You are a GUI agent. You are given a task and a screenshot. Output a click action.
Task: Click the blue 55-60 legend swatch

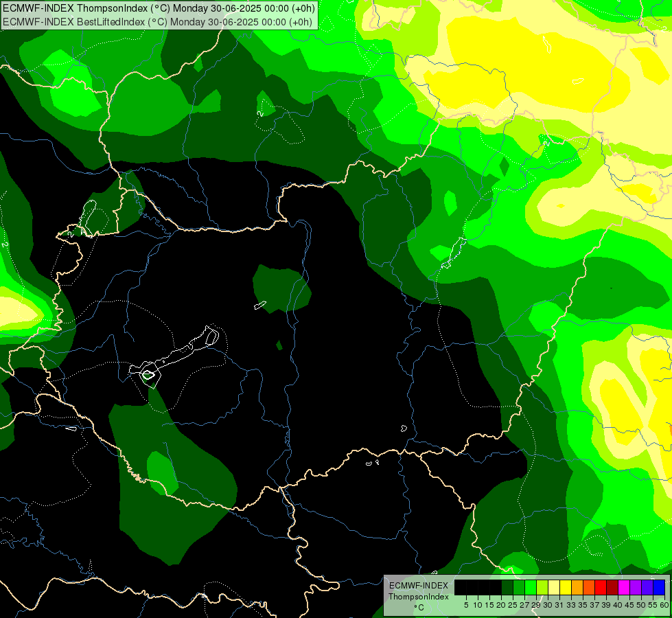[659, 587]
